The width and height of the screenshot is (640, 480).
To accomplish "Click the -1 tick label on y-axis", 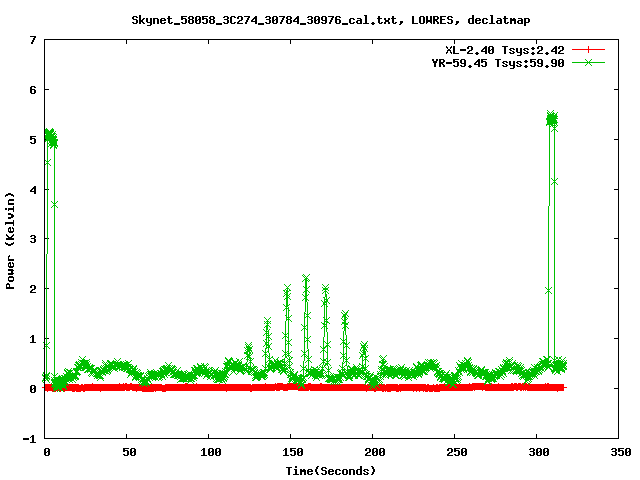I will (x=30, y=438).
